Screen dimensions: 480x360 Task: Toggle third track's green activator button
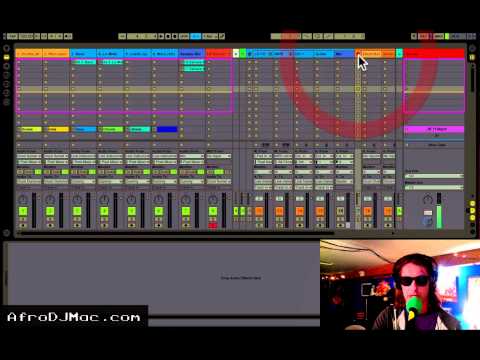point(77,211)
